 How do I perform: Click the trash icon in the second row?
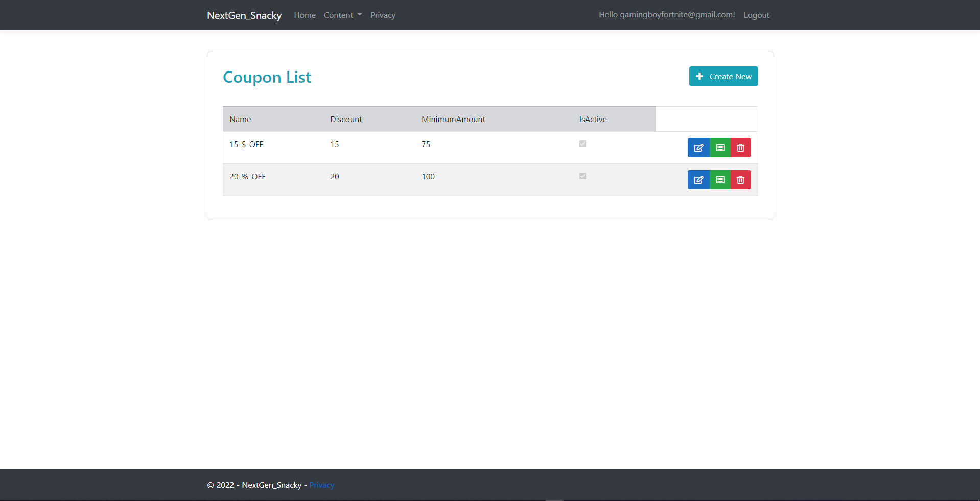pyautogui.click(x=740, y=179)
